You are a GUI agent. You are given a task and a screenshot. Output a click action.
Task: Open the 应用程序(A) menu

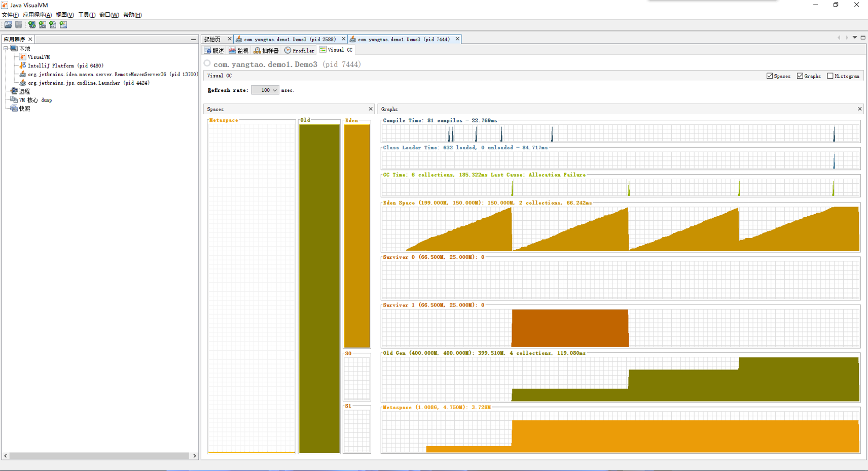click(x=37, y=15)
